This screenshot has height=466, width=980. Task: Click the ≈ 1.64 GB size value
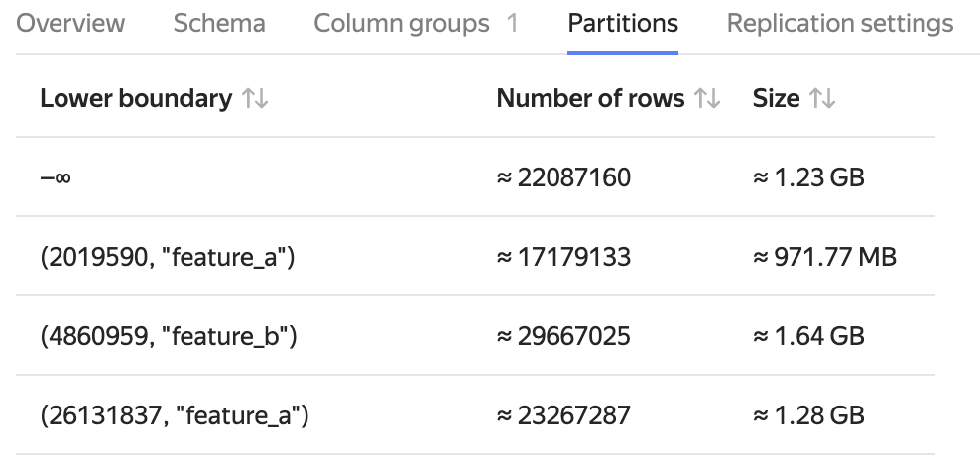(x=808, y=337)
